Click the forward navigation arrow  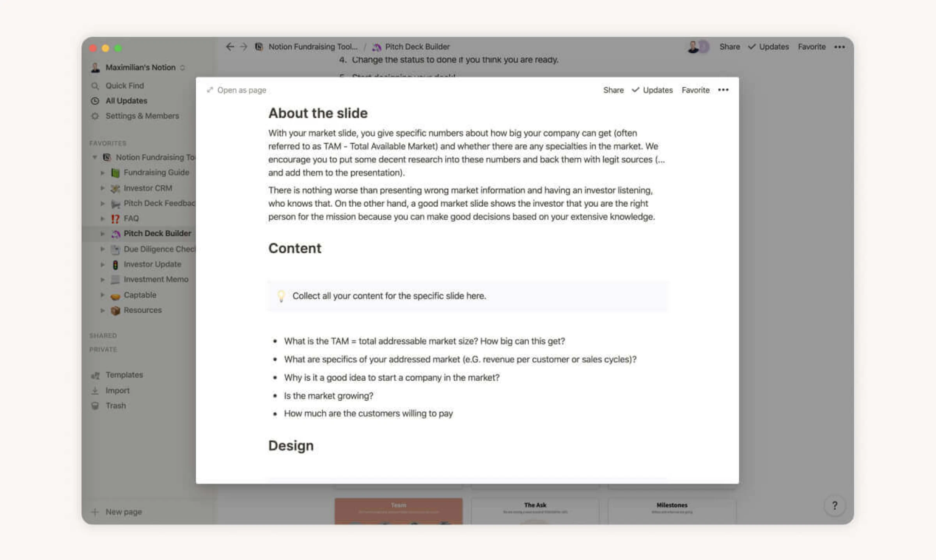244,47
